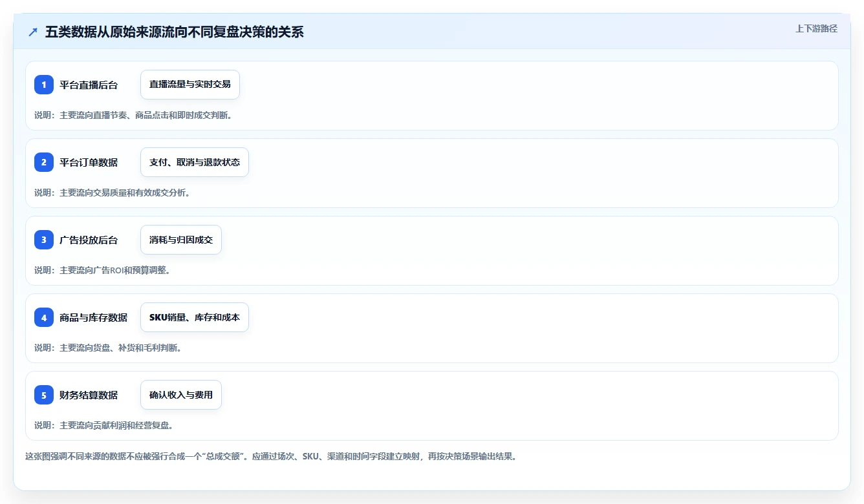Select the 直播流量与实时交易 chip
The height and width of the screenshot is (504, 864).
pos(190,85)
